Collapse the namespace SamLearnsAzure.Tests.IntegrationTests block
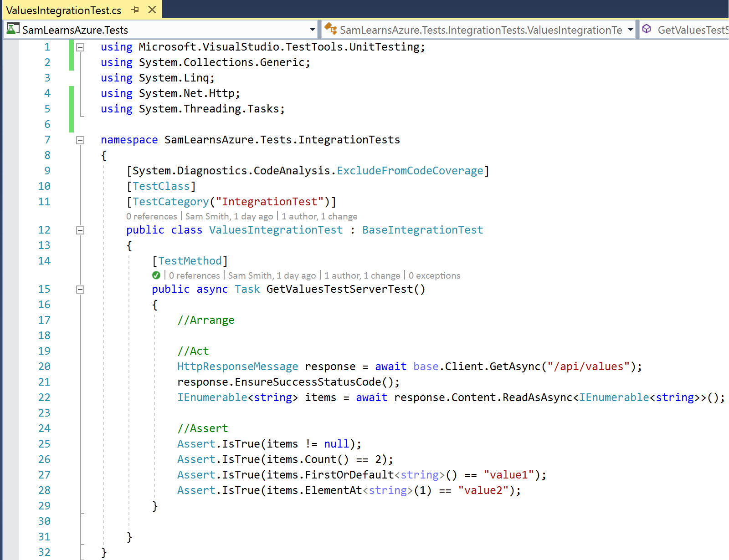 80,140
